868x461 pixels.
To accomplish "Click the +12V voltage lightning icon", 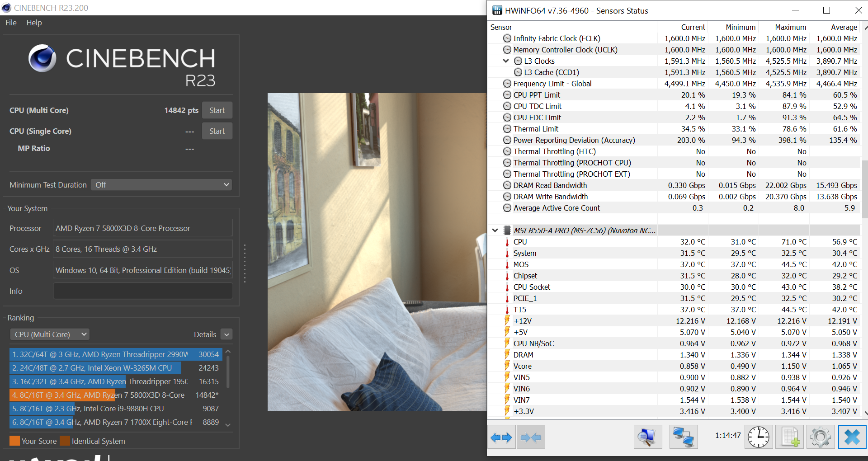I will [x=507, y=320].
